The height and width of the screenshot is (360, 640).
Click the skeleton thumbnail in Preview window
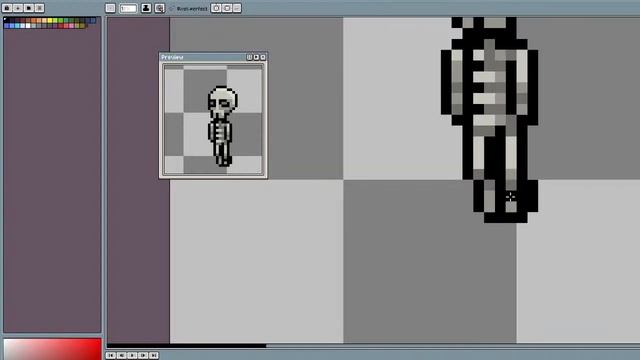(x=222, y=126)
